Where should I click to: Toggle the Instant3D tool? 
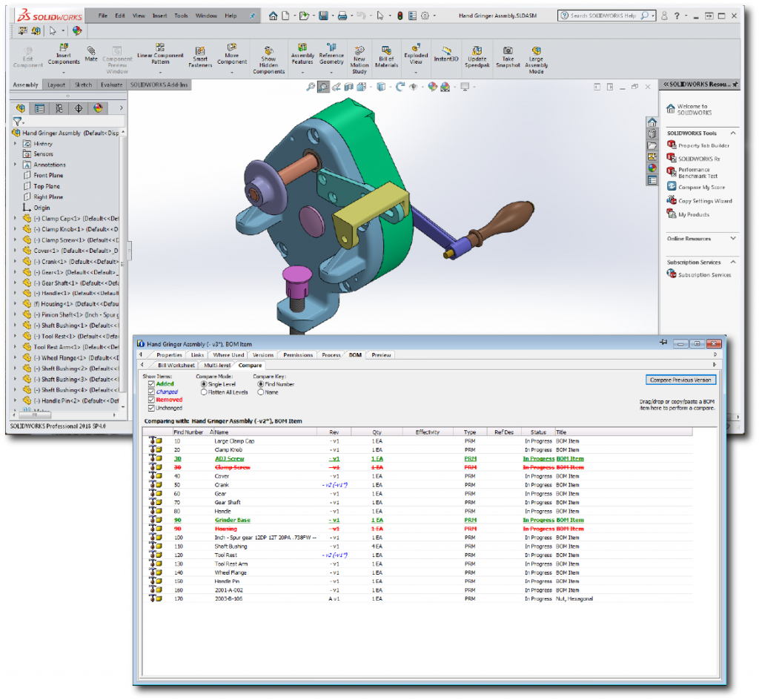pyautogui.click(x=445, y=53)
